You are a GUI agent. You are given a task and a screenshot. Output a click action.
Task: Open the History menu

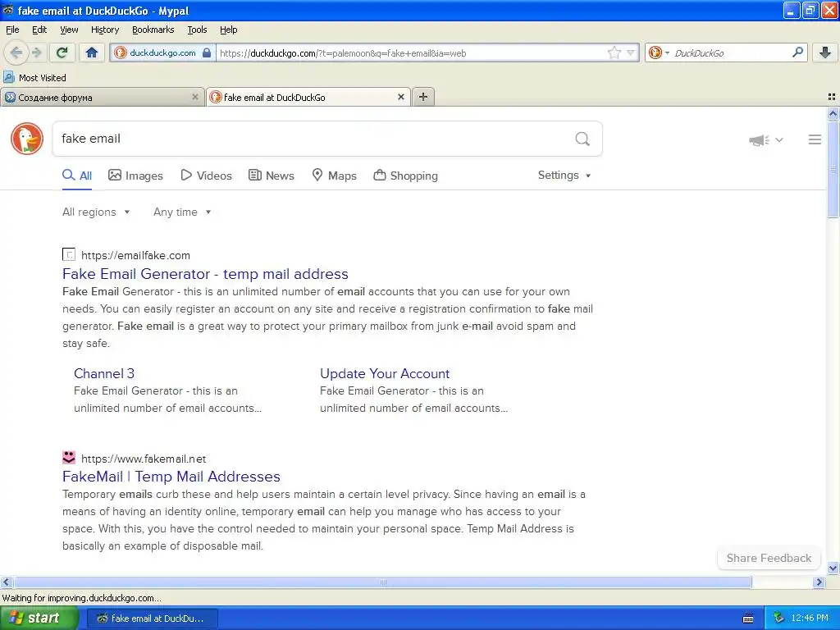[104, 30]
